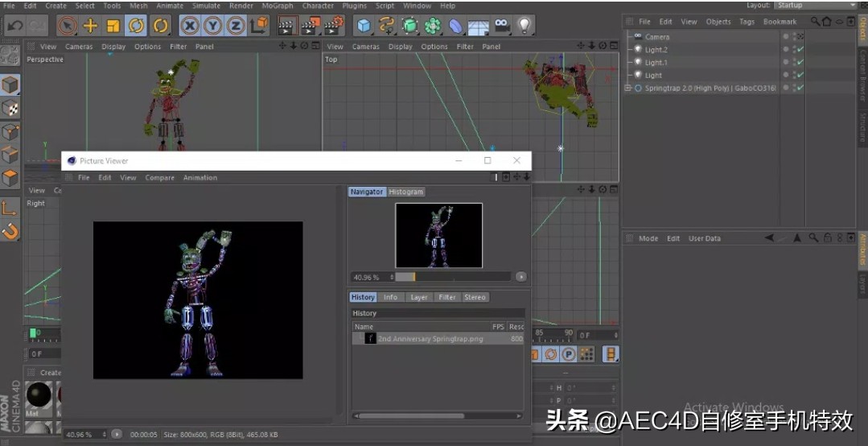The height and width of the screenshot is (446, 868).
Task: Switch to the Histogram tab
Action: [x=405, y=192]
